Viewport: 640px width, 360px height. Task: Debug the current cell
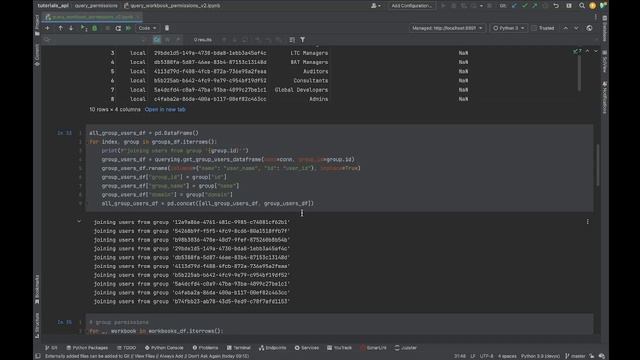(95, 28)
